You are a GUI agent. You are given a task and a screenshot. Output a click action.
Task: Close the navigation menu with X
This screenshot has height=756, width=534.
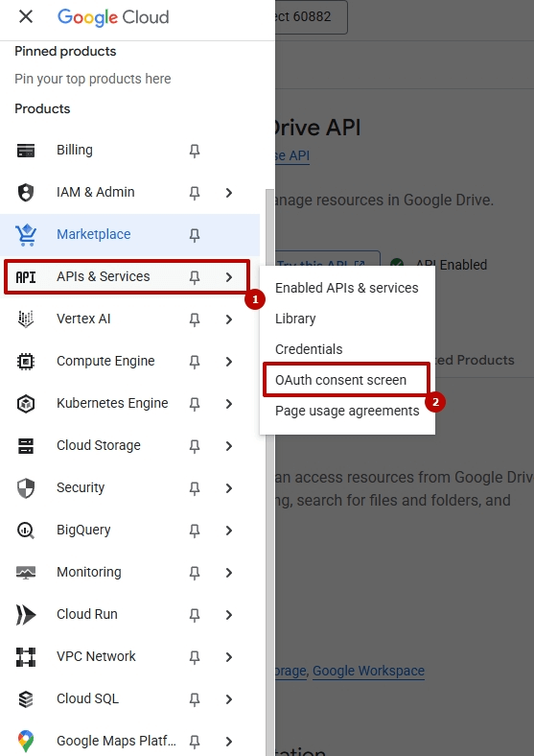[x=26, y=17]
